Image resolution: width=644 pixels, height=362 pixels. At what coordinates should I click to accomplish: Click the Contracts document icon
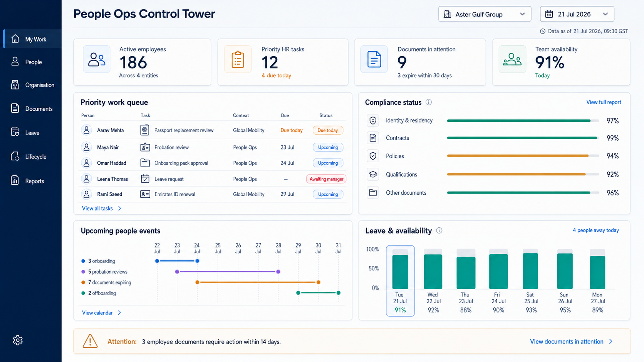[373, 138]
